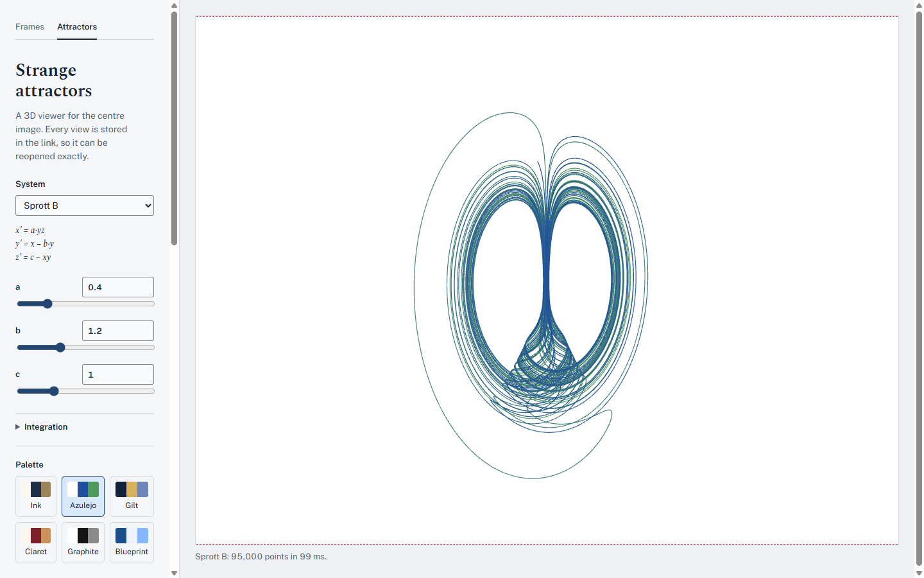The height and width of the screenshot is (578, 924).
Task: Click the parameter a input field
Action: (118, 287)
